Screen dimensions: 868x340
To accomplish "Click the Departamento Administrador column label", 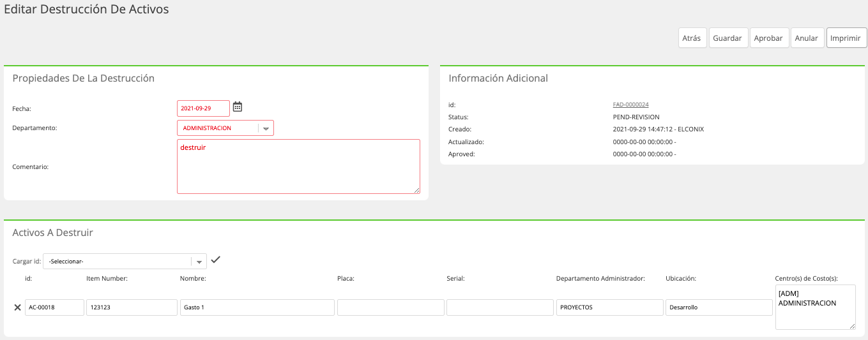I will pyautogui.click(x=600, y=279).
